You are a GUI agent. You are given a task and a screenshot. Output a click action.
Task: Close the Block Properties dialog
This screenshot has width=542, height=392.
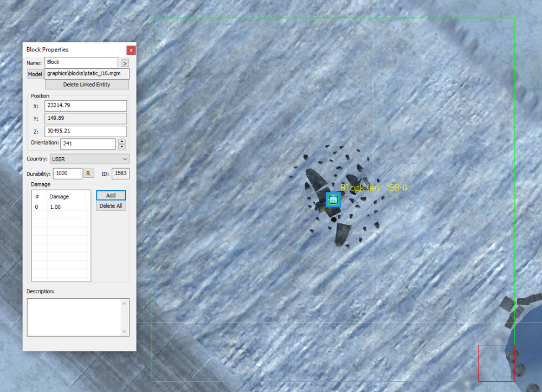pyautogui.click(x=131, y=50)
